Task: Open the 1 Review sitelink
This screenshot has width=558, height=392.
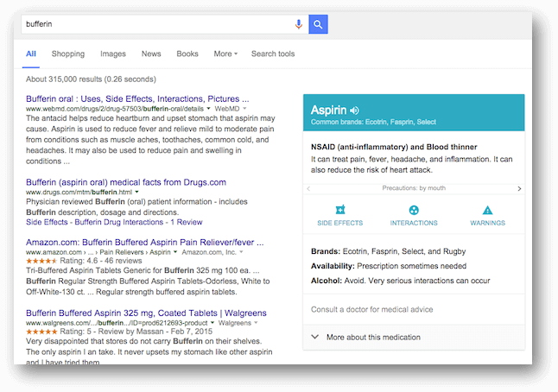Action: click(187, 222)
